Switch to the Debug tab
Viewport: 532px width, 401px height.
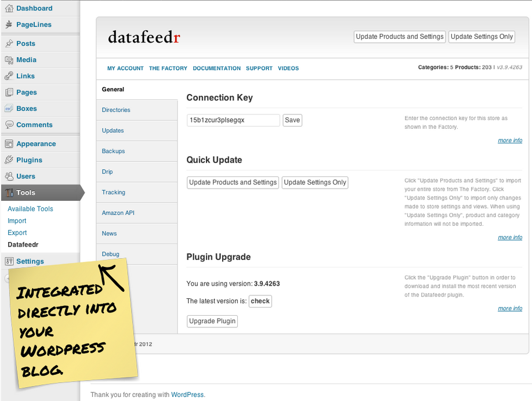tap(137, 254)
